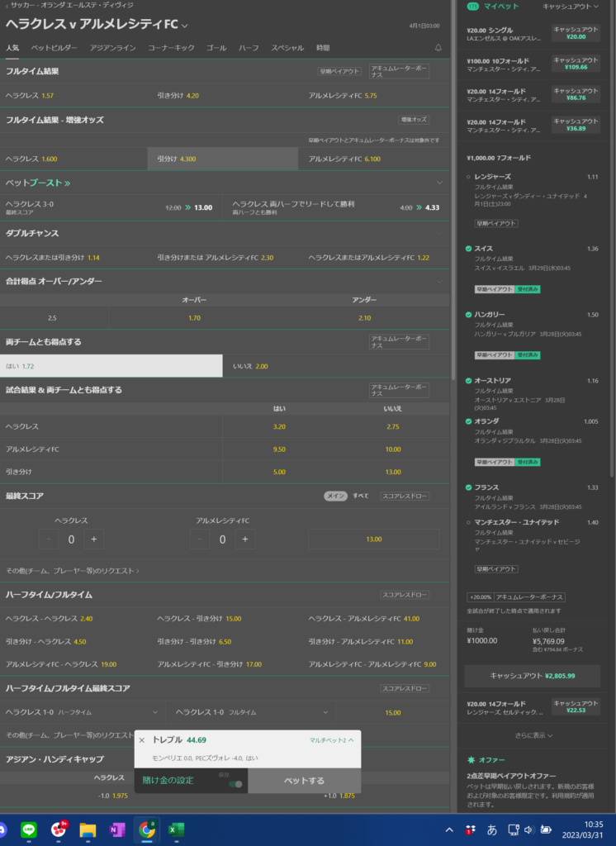The height and width of the screenshot is (846, 616).
Task: Switch to the コーナーキック tab
Action: pos(171,48)
